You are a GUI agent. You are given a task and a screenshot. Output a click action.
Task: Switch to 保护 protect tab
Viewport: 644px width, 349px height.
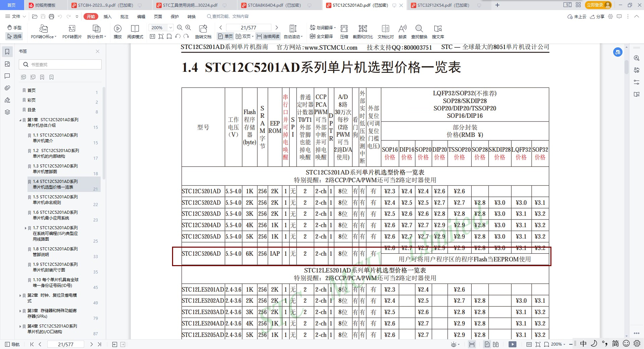[x=174, y=16]
